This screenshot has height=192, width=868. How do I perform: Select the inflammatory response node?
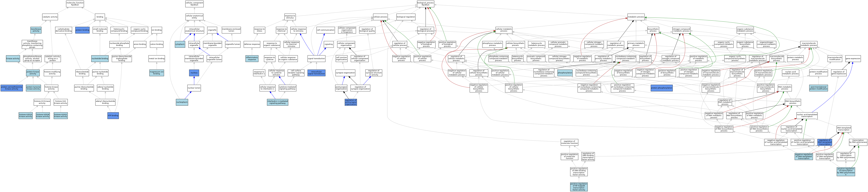(252, 58)
